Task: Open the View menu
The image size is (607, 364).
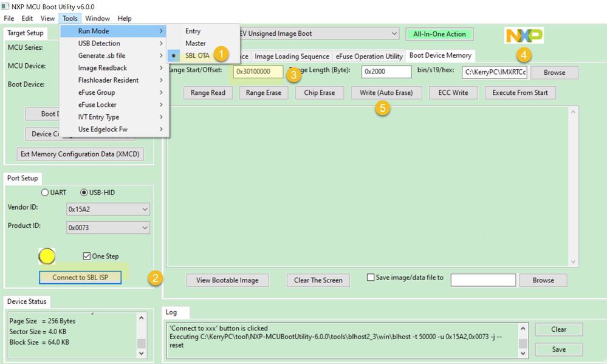Action: pyautogui.click(x=47, y=18)
